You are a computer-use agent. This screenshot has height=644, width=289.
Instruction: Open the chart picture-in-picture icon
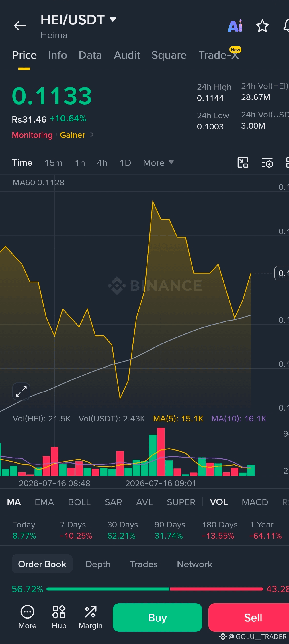[243, 163]
